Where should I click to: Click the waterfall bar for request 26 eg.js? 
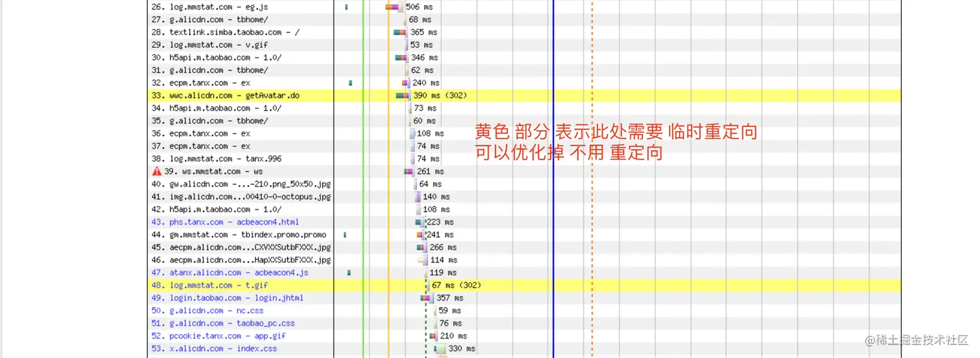point(395,7)
